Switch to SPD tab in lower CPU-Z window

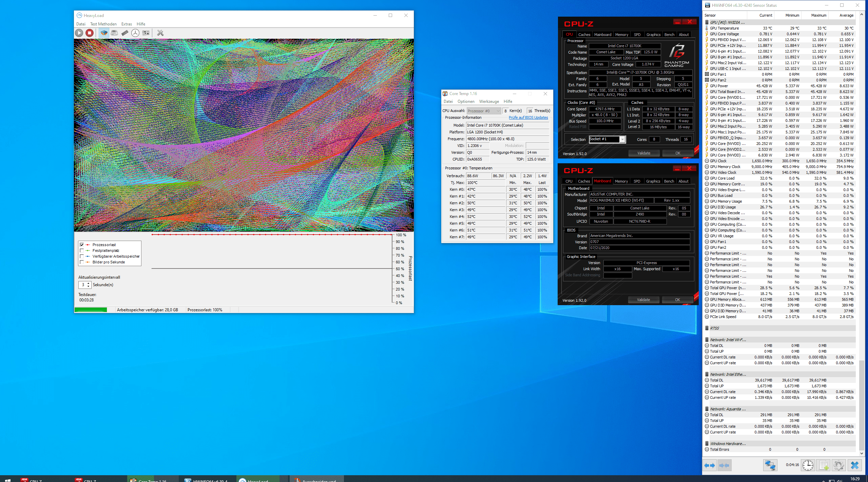coord(637,181)
